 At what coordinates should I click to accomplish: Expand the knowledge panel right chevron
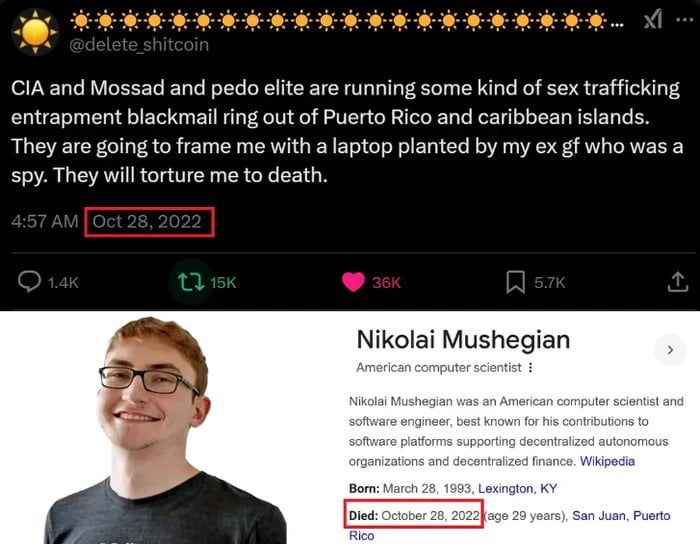click(670, 350)
